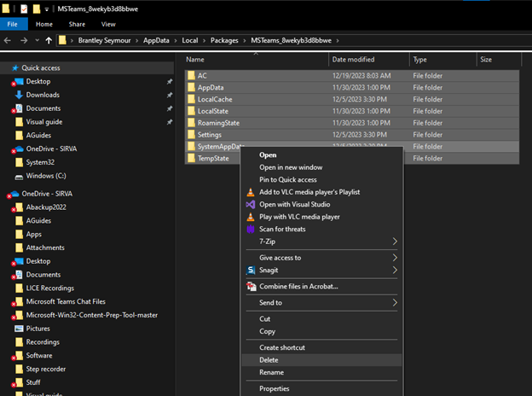The image size is (532, 396).
Task: Expand chevron after Packages breadcrumb
Action: (x=245, y=41)
